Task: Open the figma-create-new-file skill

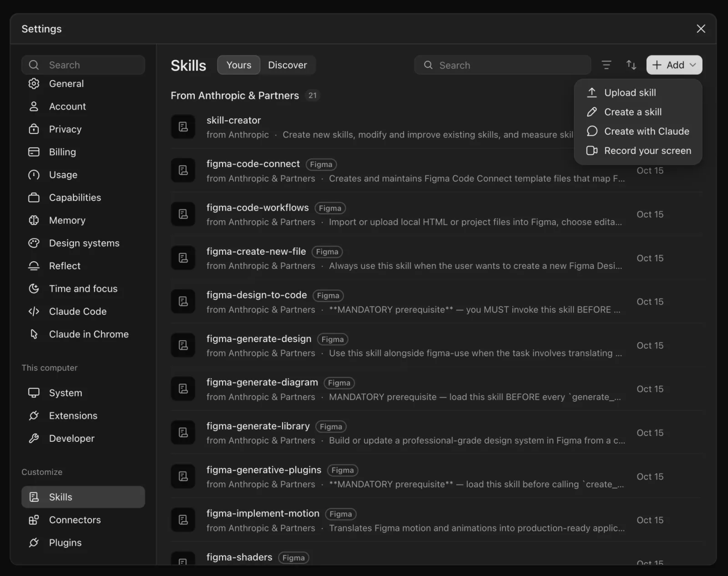Action: [436, 258]
